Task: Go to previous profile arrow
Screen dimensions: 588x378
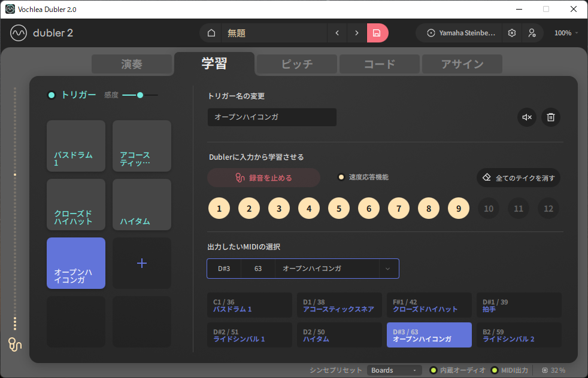Action: click(x=337, y=33)
